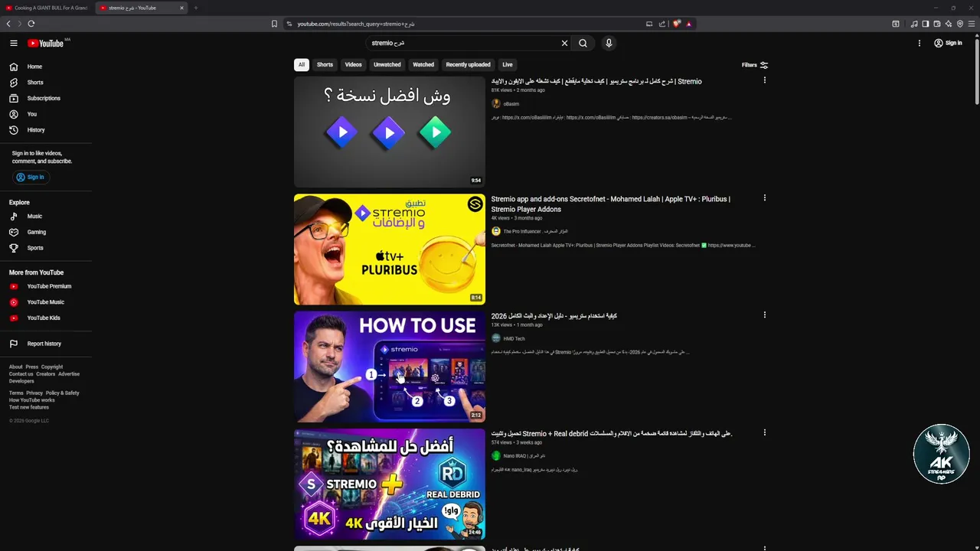Click the sidebar Sign in button
This screenshot has width=980, height=551.
point(31,177)
